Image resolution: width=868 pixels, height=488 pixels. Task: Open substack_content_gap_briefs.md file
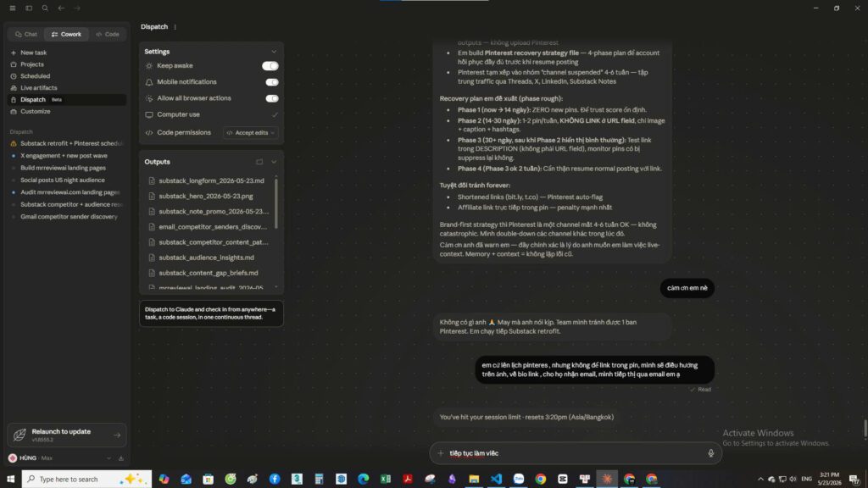pyautogui.click(x=209, y=273)
